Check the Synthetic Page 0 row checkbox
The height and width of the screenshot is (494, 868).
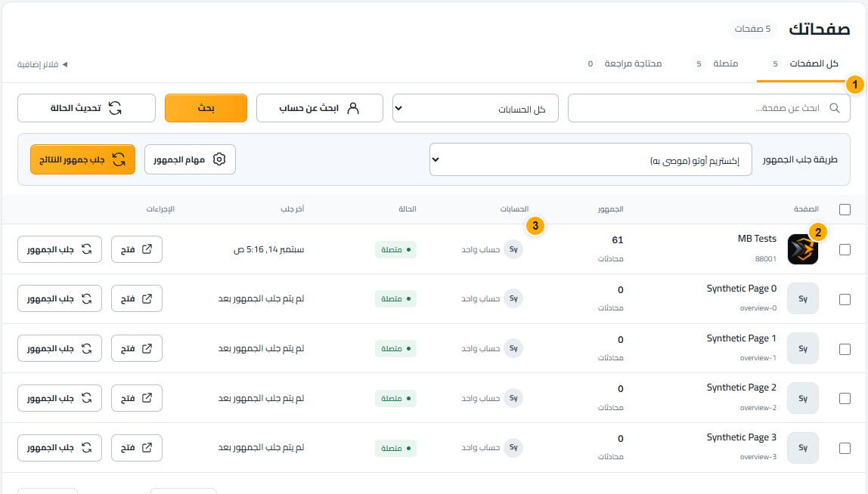click(845, 299)
